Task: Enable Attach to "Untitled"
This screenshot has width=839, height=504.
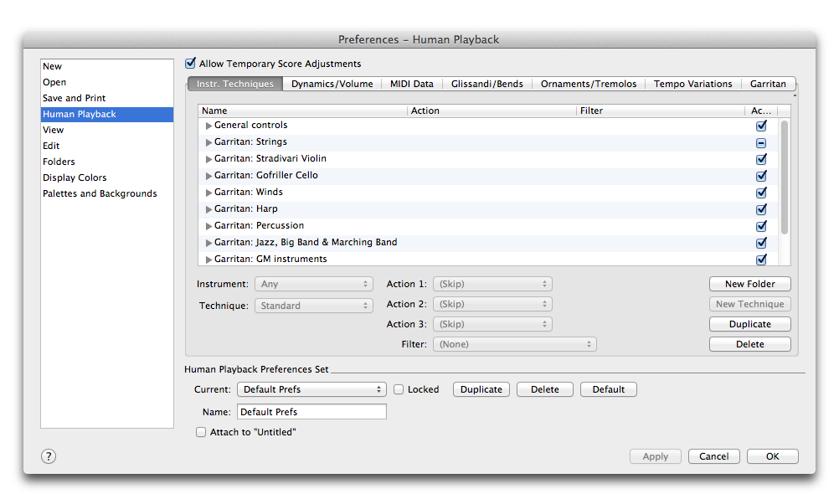Action: 201,431
